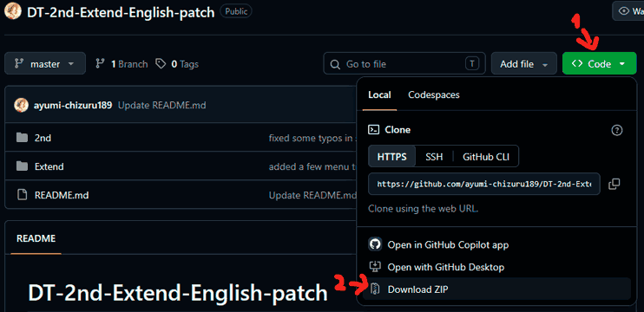Open the 2nd folder
This screenshot has height=312, width=644.
tap(43, 138)
